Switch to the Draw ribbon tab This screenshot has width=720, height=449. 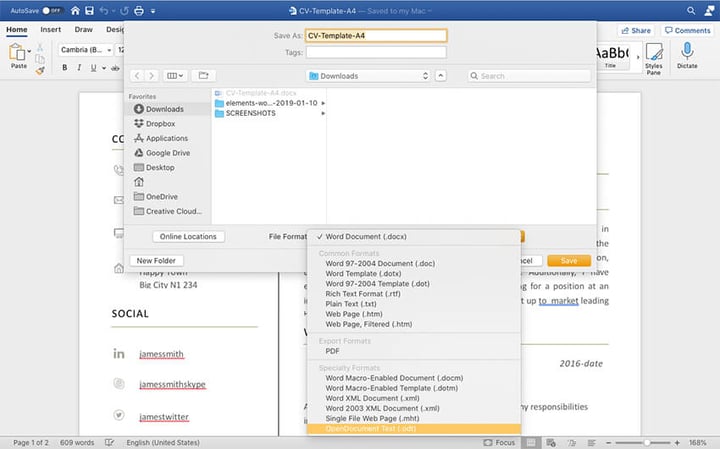(x=84, y=29)
